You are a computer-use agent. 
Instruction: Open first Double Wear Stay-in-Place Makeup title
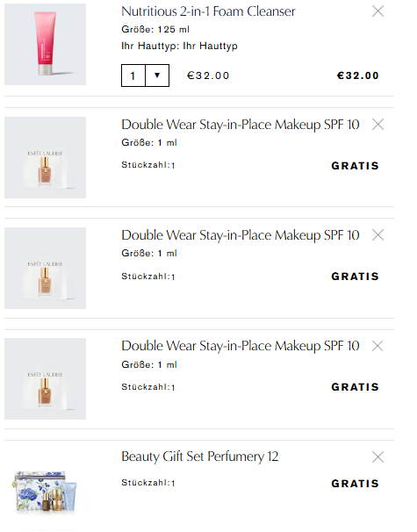point(241,125)
